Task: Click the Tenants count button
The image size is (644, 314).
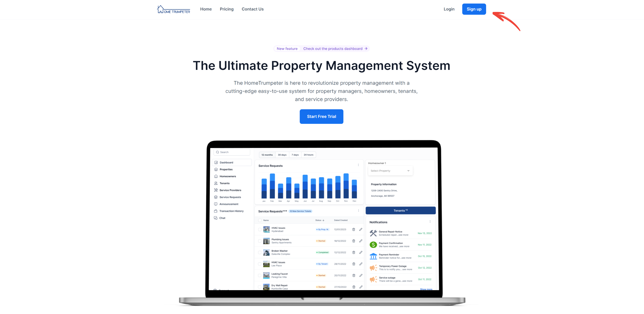Action: [x=400, y=210]
